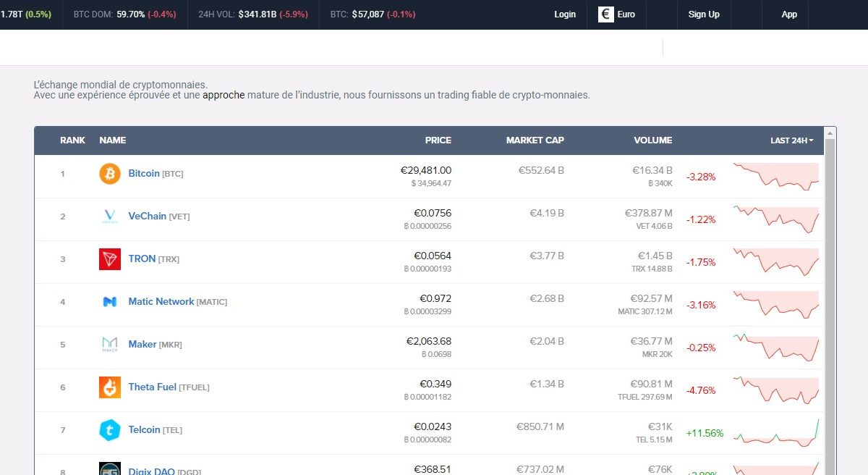The width and height of the screenshot is (868, 475).
Task: Click the Theta Fuel logo icon
Action: pos(110,387)
